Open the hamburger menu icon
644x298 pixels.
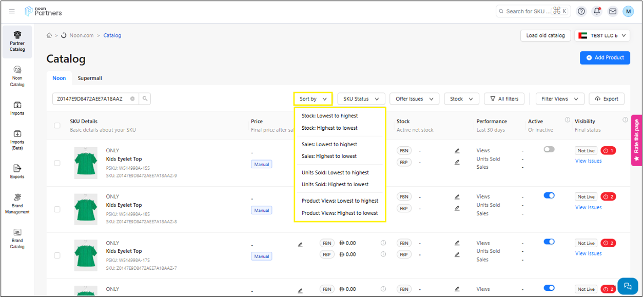pos(12,11)
